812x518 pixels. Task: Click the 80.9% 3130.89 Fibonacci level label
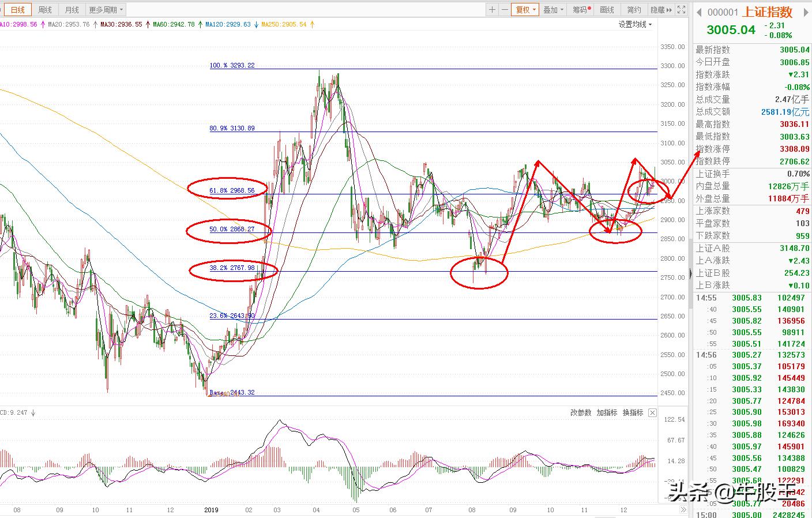(x=232, y=128)
